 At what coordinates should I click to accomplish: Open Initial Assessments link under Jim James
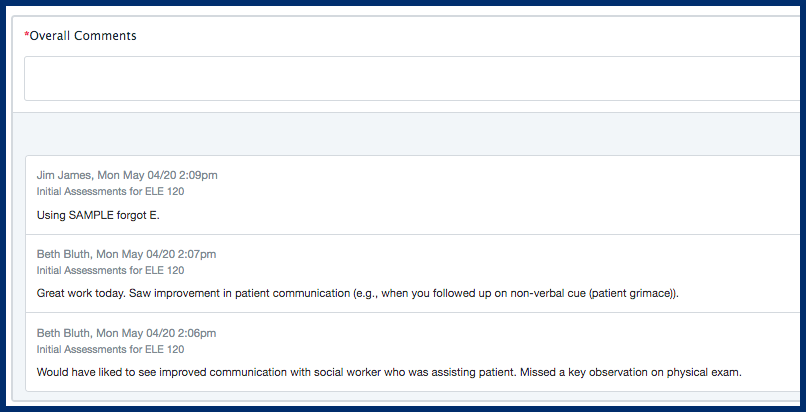pos(110,191)
